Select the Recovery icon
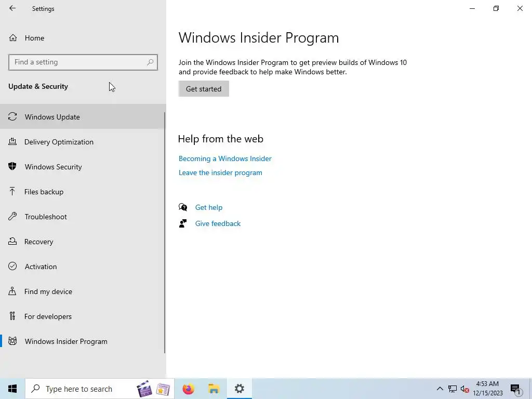The image size is (532, 399). [x=12, y=241]
